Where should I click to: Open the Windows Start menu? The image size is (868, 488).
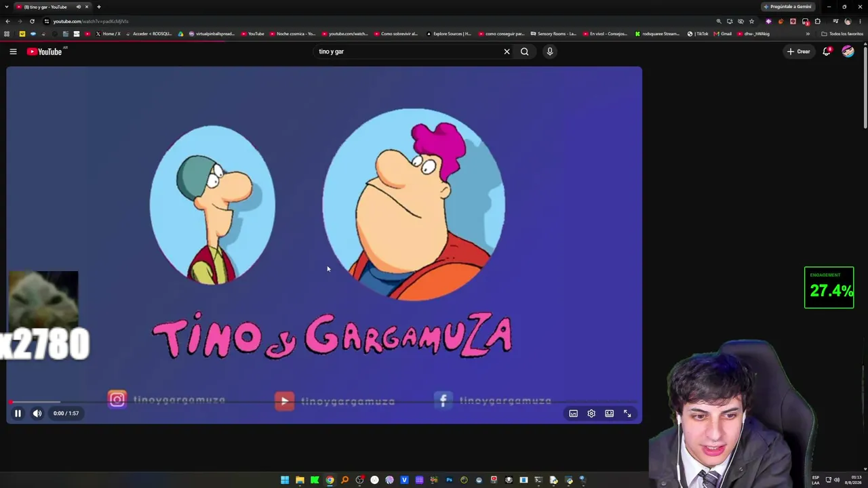point(285,480)
